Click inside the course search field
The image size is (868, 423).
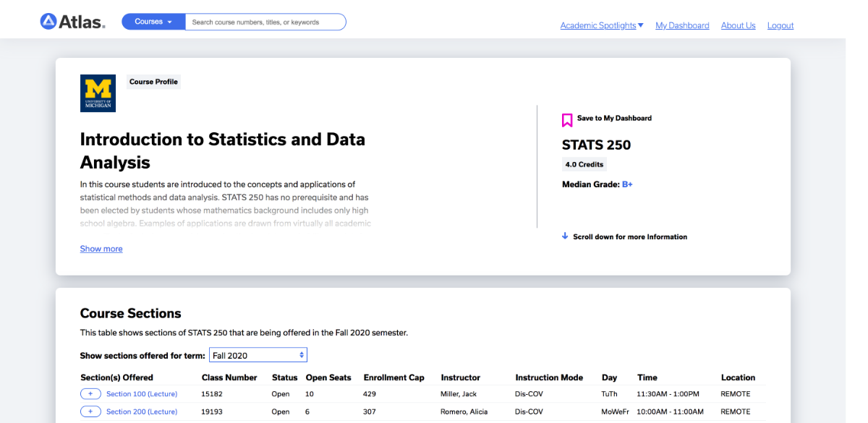(265, 22)
